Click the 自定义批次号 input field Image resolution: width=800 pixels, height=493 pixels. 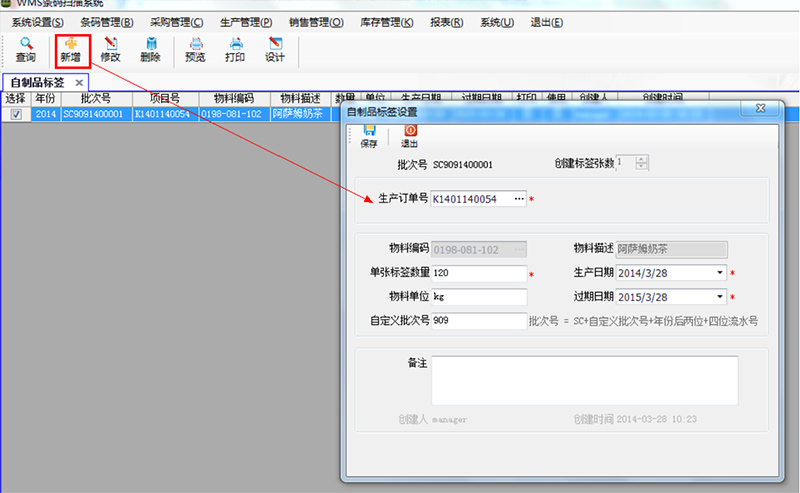478,321
